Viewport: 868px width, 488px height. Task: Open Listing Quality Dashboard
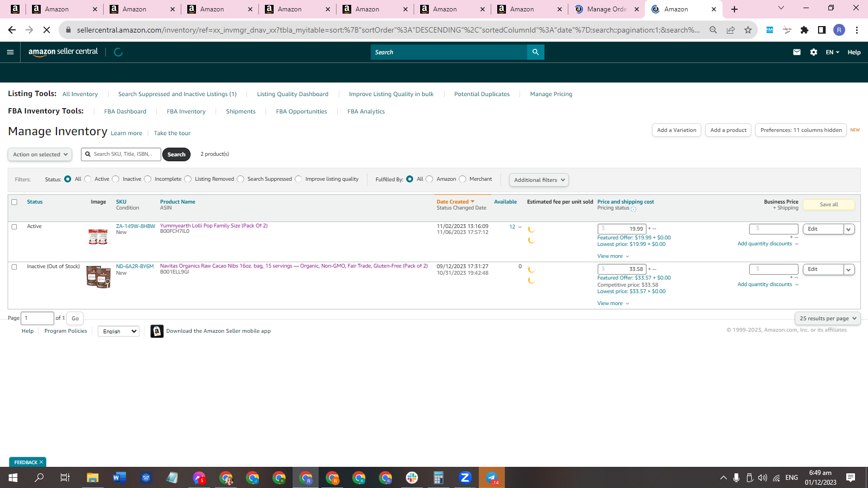click(293, 94)
